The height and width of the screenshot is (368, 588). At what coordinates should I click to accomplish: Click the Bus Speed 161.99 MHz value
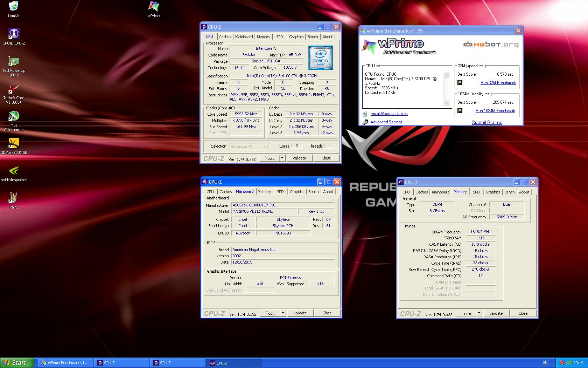[246, 127]
